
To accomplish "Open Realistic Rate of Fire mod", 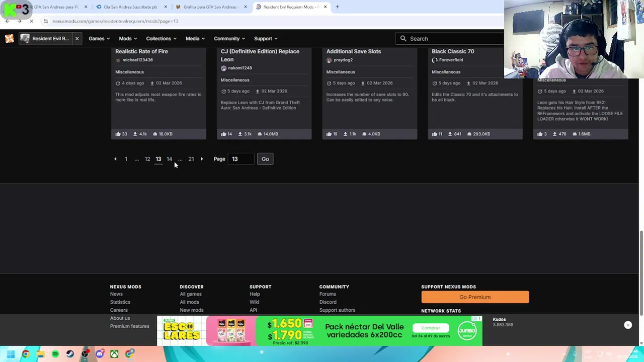I will [x=141, y=51].
